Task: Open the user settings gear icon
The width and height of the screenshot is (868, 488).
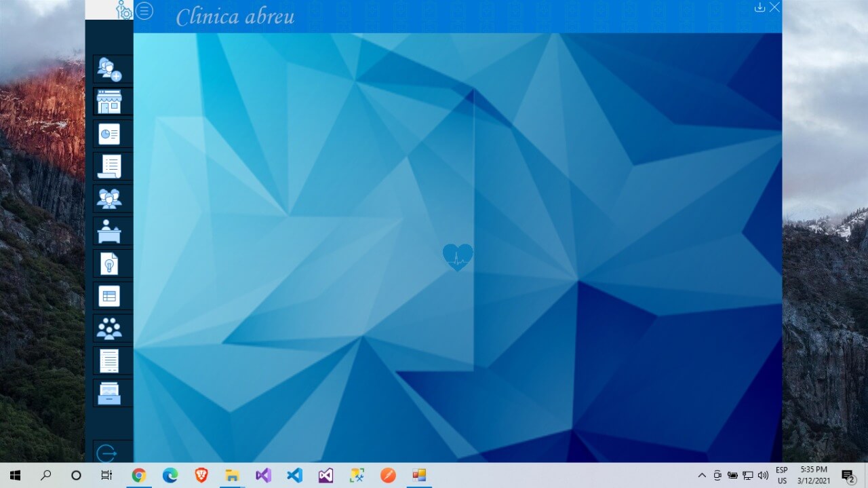Action: [x=123, y=10]
